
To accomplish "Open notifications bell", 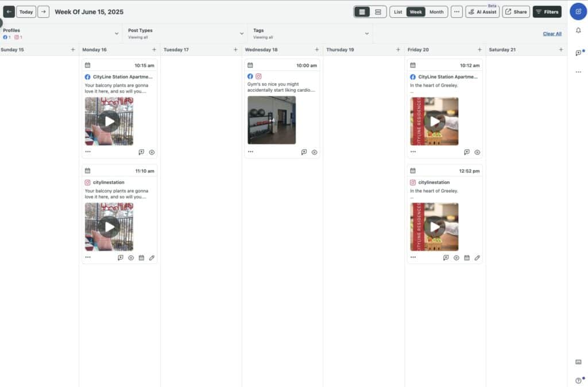I will pos(578,30).
